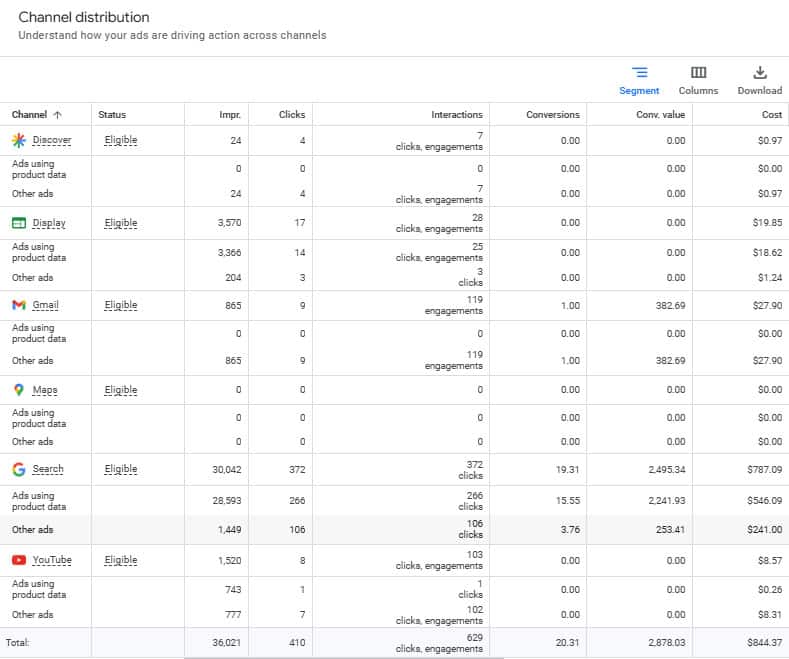Select the Other ads row under Search

(32, 530)
